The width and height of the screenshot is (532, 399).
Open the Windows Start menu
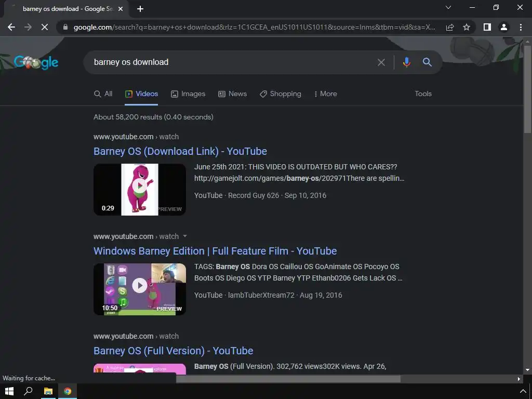tap(9, 391)
